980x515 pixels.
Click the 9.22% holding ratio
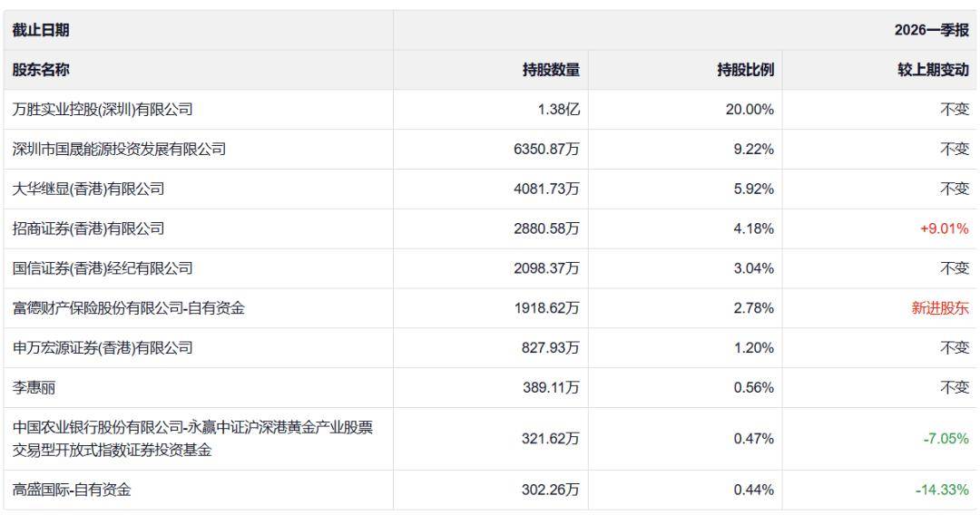click(x=754, y=150)
